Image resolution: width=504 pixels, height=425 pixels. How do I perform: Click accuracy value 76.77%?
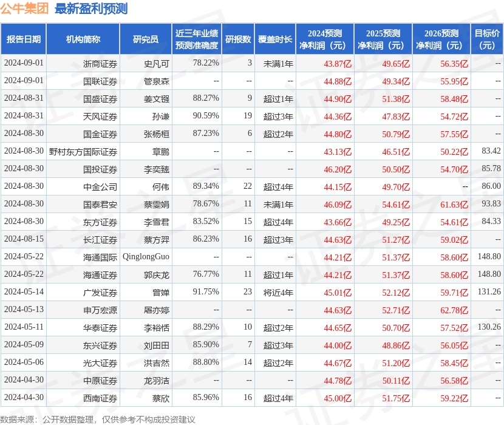206,274
